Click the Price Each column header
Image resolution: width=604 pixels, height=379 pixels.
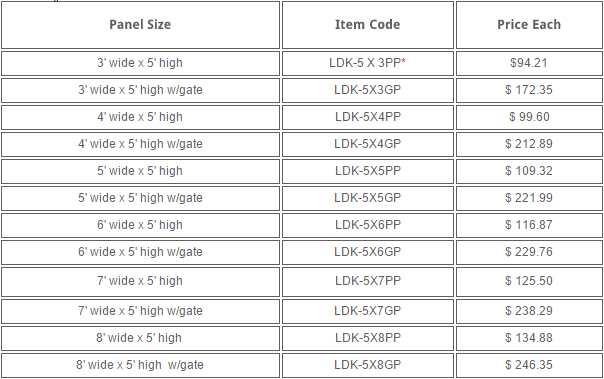pyautogui.click(x=529, y=25)
